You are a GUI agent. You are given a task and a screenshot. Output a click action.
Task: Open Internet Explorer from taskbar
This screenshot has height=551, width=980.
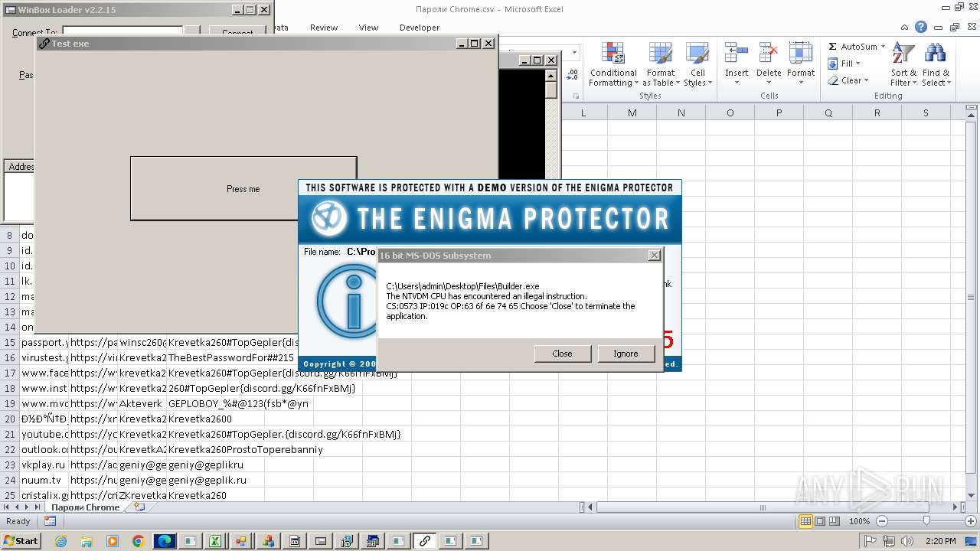coord(61,541)
